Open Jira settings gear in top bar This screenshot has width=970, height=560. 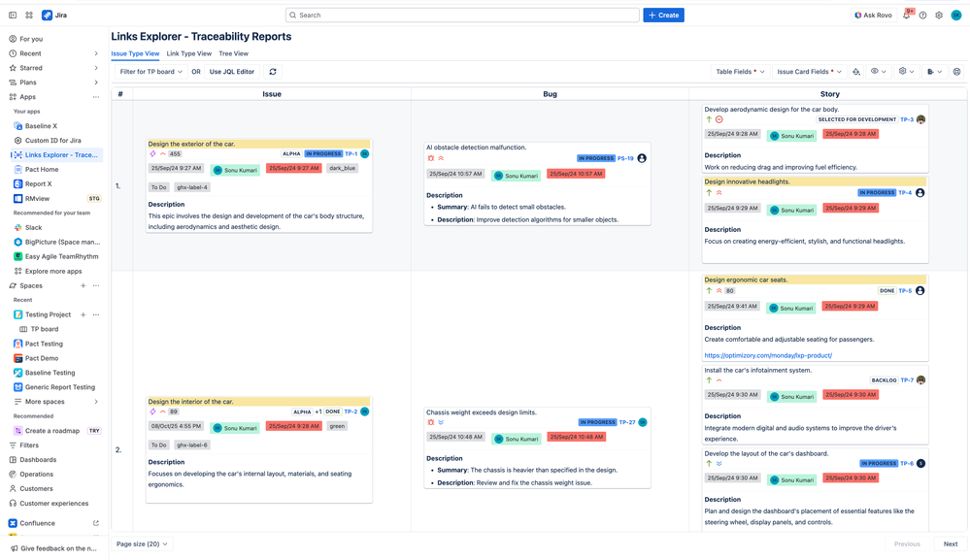(939, 15)
